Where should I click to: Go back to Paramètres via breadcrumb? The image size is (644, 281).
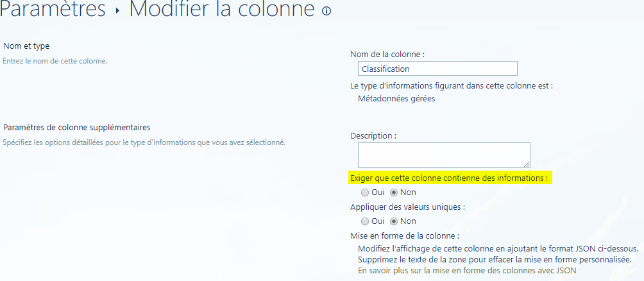point(53,10)
